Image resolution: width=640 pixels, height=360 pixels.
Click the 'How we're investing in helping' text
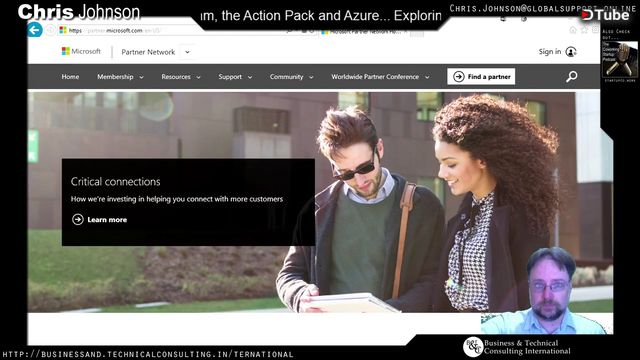(x=177, y=199)
